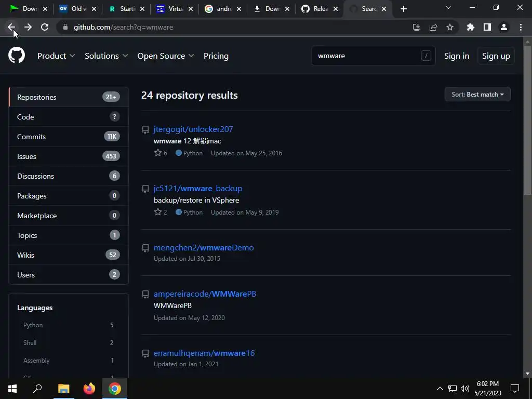Select Issues in search sidebar
The height and width of the screenshot is (399, 532).
[69, 156]
